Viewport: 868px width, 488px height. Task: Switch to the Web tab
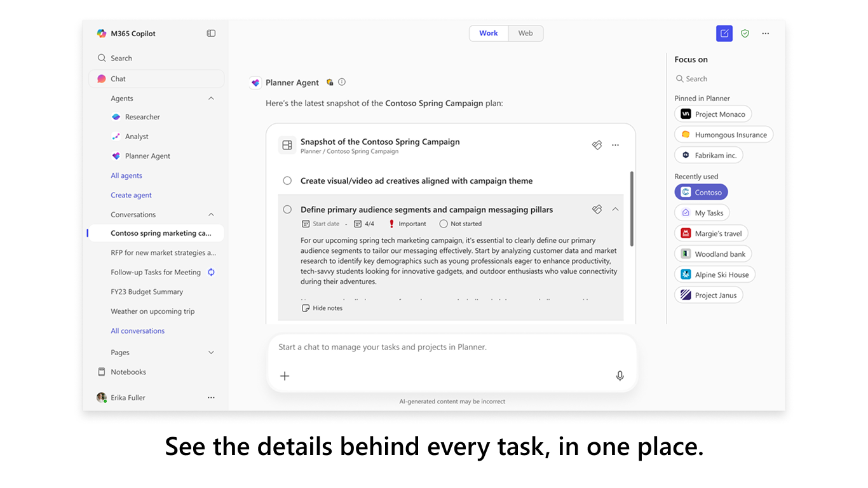point(526,34)
